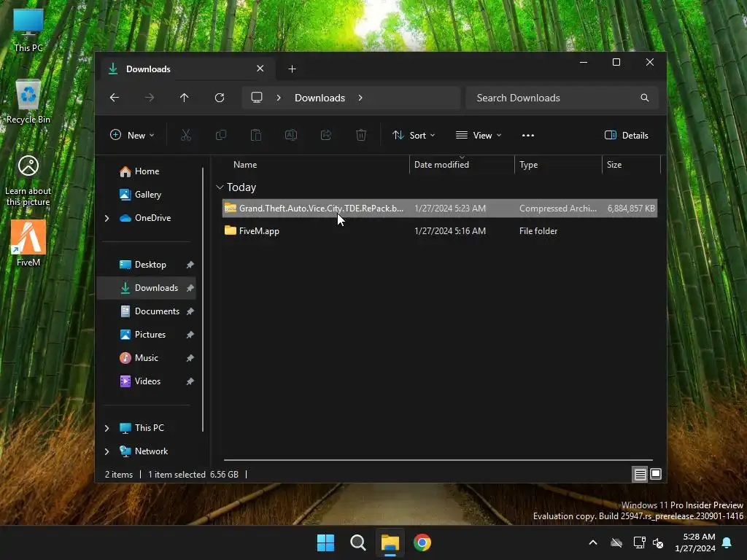
Task: Click the Rename icon in toolbar
Action: click(x=291, y=135)
